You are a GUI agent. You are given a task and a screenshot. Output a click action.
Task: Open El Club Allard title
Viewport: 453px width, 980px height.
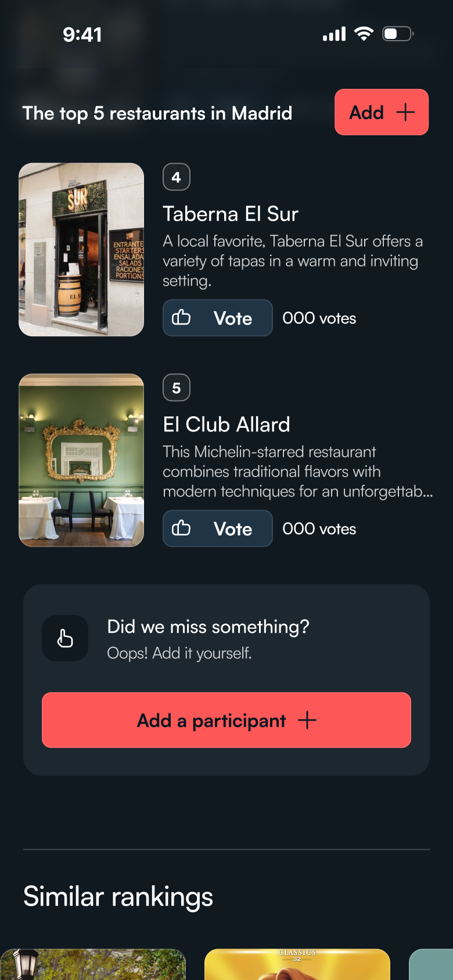227,425
